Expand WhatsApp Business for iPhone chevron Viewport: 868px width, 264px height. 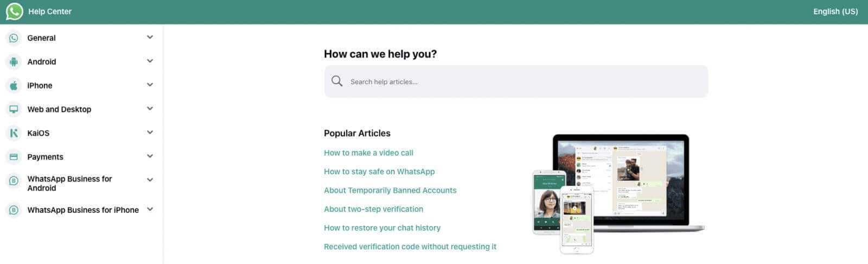[150, 209]
